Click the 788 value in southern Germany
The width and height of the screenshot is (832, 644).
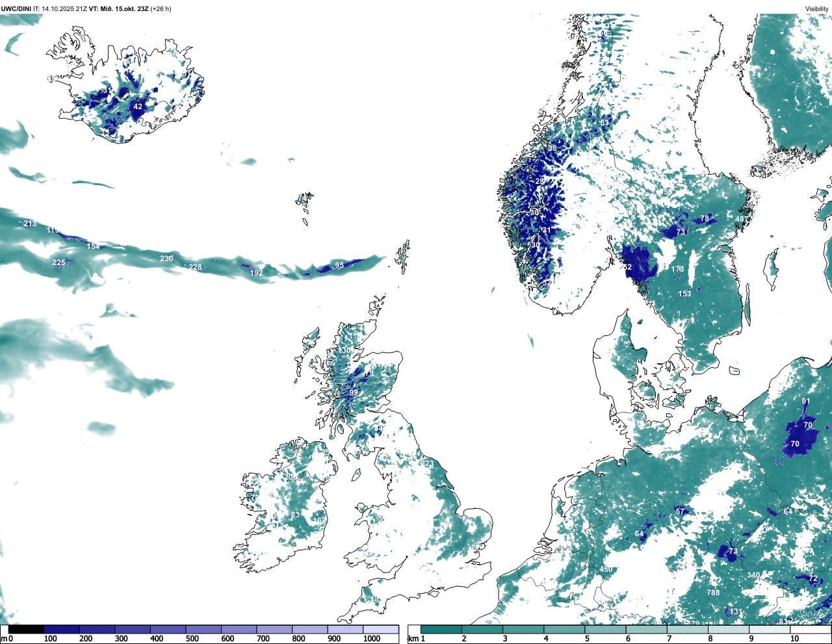tap(713, 593)
